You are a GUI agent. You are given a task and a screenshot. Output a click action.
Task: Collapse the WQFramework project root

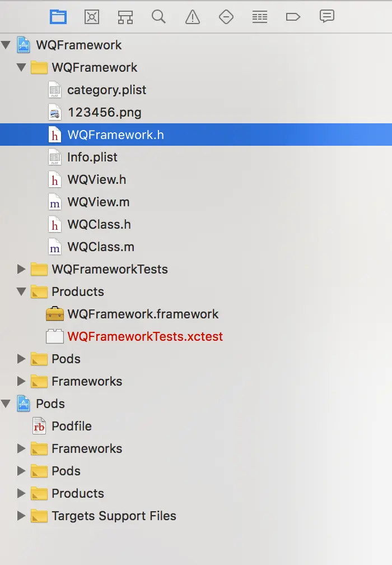pos(6,45)
